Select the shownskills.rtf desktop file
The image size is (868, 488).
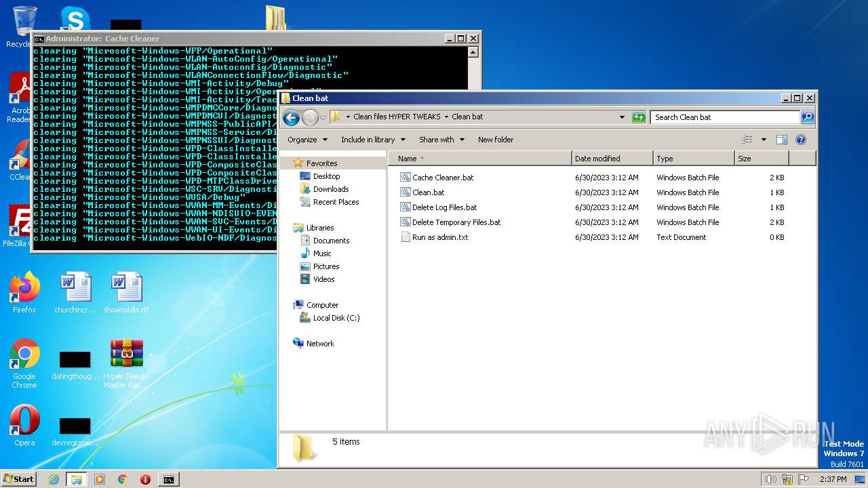point(126,293)
